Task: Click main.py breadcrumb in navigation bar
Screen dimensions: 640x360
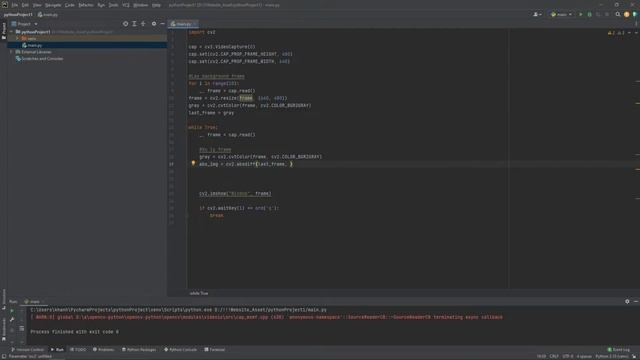Action: pyautogui.click(x=48, y=15)
